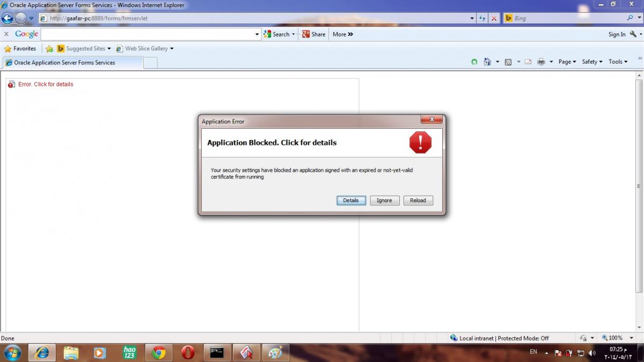The height and width of the screenshot is (362, 644).
Task: Click the RSS feeds icon
Action: point(508,62)
